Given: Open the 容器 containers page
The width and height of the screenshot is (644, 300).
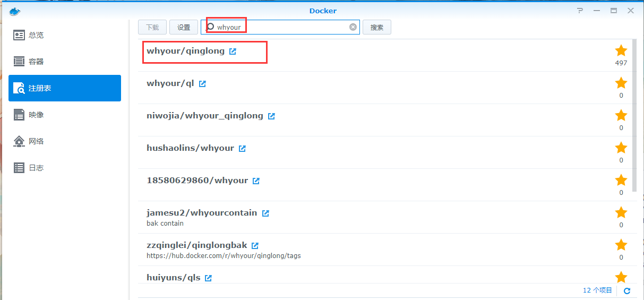Looking at the screenshot, I should 65,62.
